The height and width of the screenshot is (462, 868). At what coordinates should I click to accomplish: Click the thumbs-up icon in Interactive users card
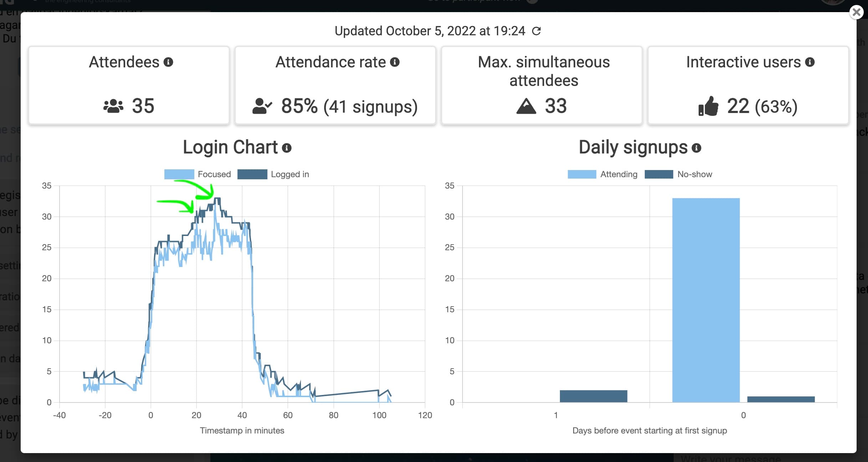coord(708,106)
